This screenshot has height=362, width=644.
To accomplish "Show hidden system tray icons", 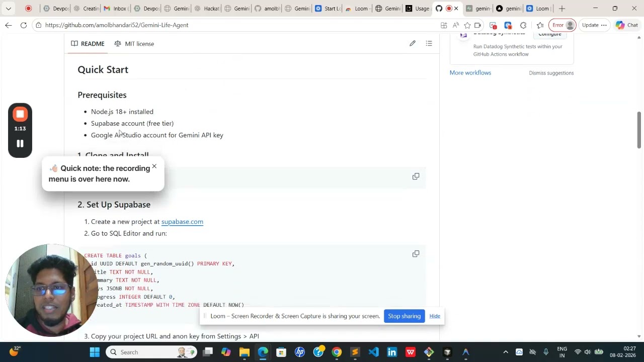I will click(x=506, y=352).
